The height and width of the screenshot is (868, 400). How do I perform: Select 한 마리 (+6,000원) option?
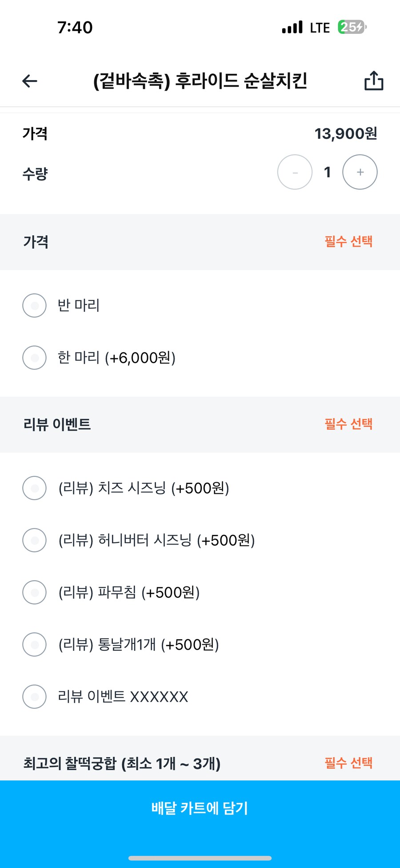click(x=35, y=358)
